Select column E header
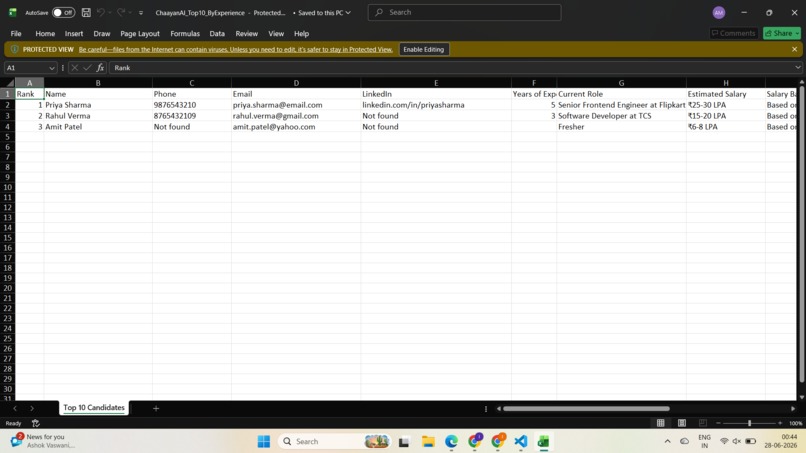This screenshot has width=806, height=453. [x=436, y=83]
